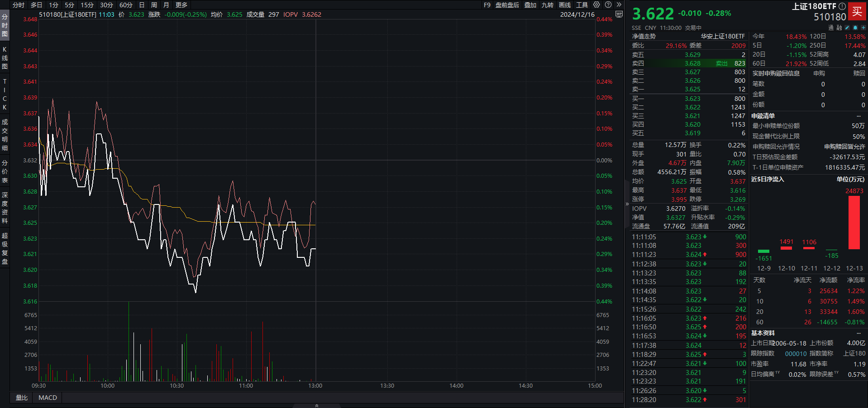Viewport: 868px width, 408px height.
Task: Open K线图 in left sidebar
Action: 5,58
